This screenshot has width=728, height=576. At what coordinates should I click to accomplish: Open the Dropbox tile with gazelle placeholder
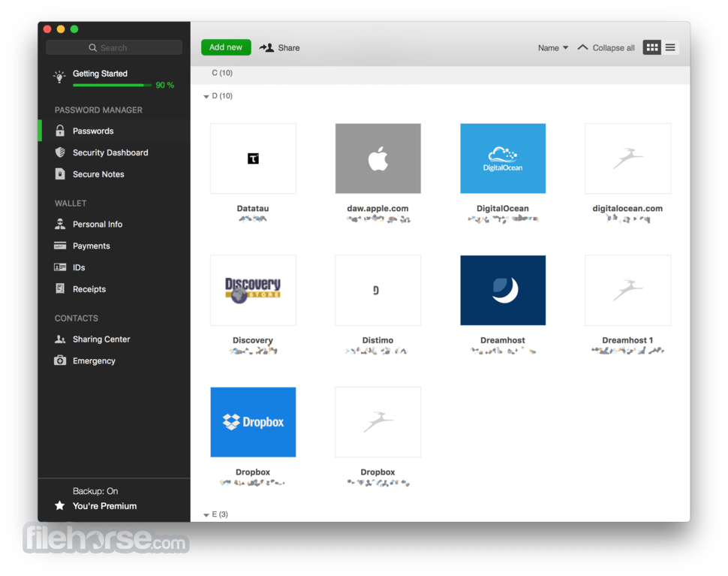pyautogui.click(x=378, y=422)
